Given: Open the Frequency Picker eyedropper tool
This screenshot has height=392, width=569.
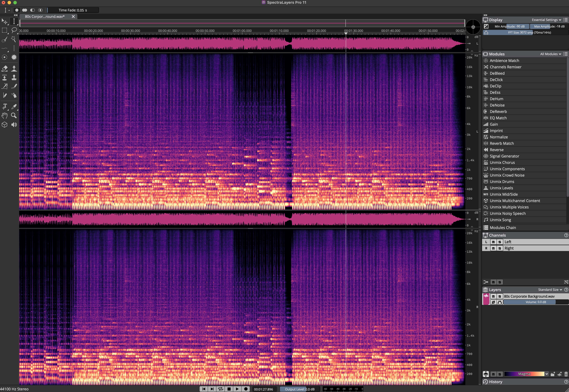Looking at the screenshot, I should [x=14, y=107].
